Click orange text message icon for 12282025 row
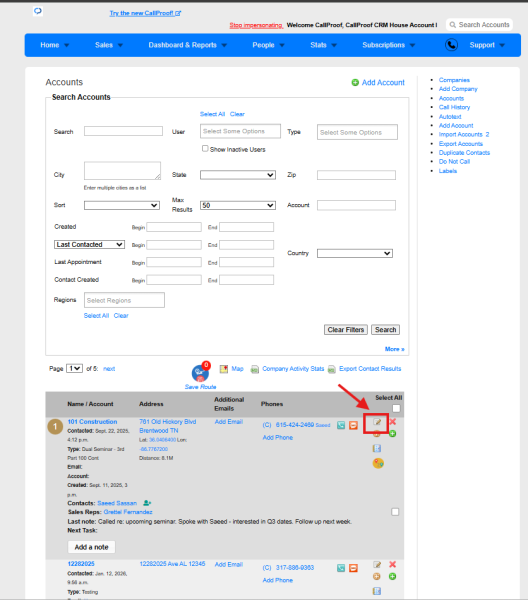This screenshot has height=600, width=528. (353, 568)
